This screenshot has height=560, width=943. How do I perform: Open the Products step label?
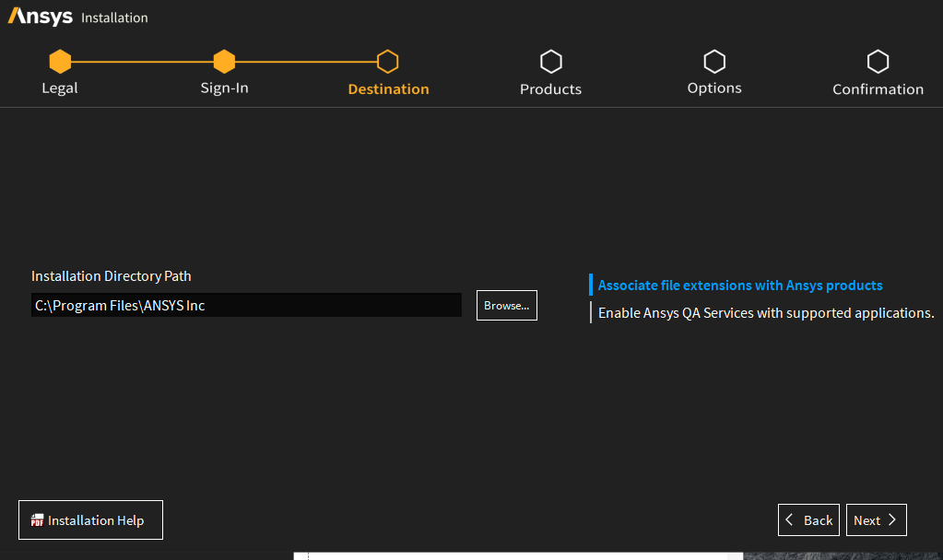(550, 89)
